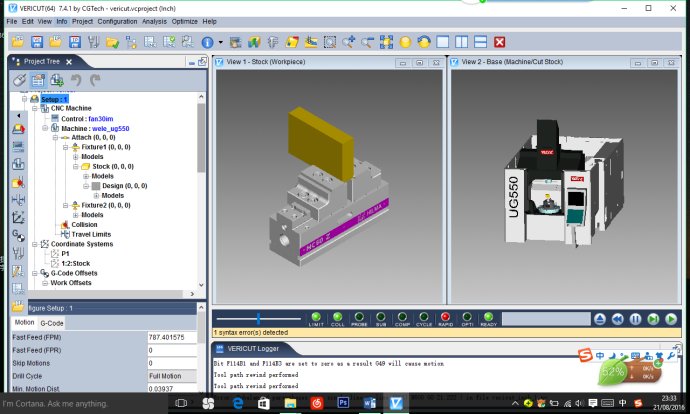Collapse the Fixture2 (0, 0, 0) node
Image resolution: width=690 pixels, height=414 pixels.
[65, 205]
